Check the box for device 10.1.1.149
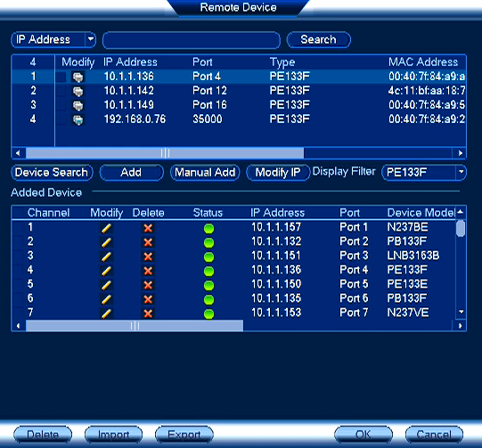The width and height of the screenshot is (482, 448). [x=61, y=105]
